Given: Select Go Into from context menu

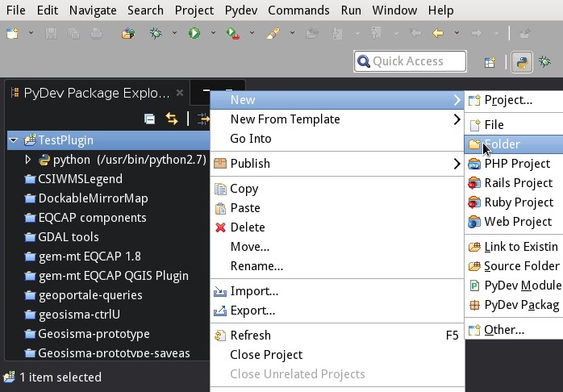Looking at the screenshot, I should point(337,139).
